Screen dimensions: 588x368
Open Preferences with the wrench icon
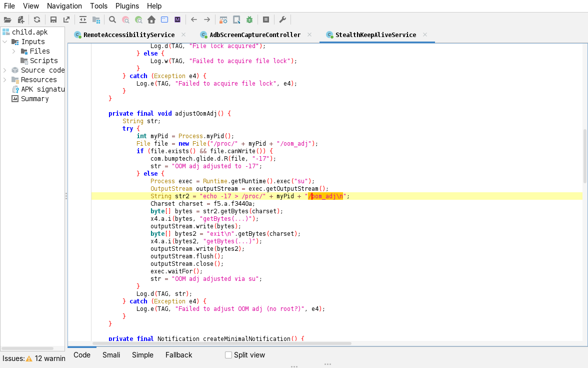(283, 20)
